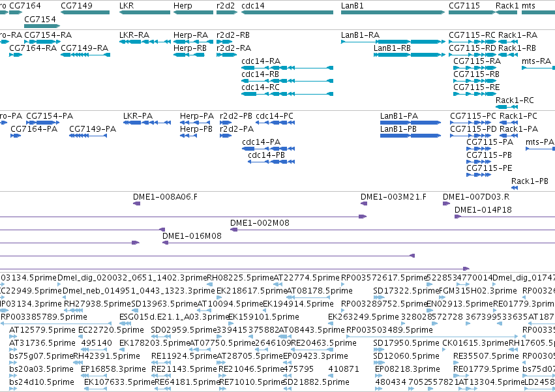Viewport: 555px width, 392px height.
Task: Open EST AT31736.5prime
Action: [x=13, y=350]
